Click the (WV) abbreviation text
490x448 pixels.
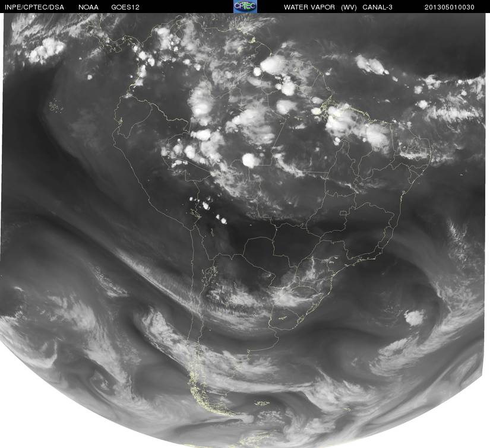point(349,7)
